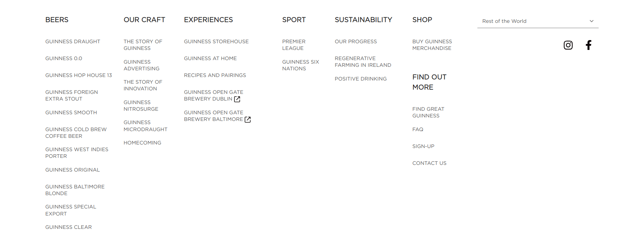This screenshot has width=644, height=251.
Task: Click the FAQ link
Action: pyautogui.click(x=418, y=129)
